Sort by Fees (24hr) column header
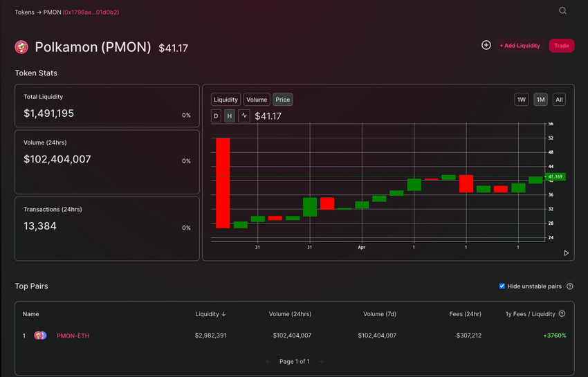 (x=465, y=314)
